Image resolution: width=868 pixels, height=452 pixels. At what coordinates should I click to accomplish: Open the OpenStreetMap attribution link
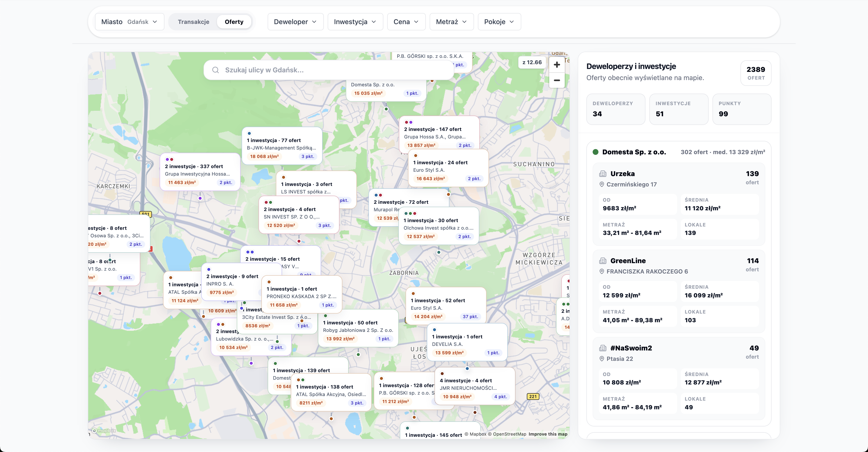point(507,434)
